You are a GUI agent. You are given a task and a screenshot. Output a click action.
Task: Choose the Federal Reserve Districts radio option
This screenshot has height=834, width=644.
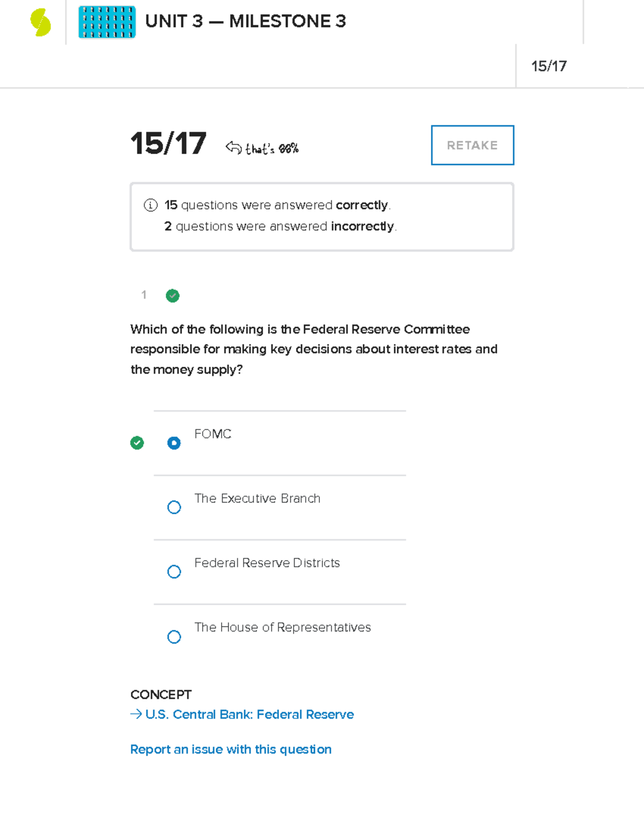pyautogui.click(x=174, y=572)
